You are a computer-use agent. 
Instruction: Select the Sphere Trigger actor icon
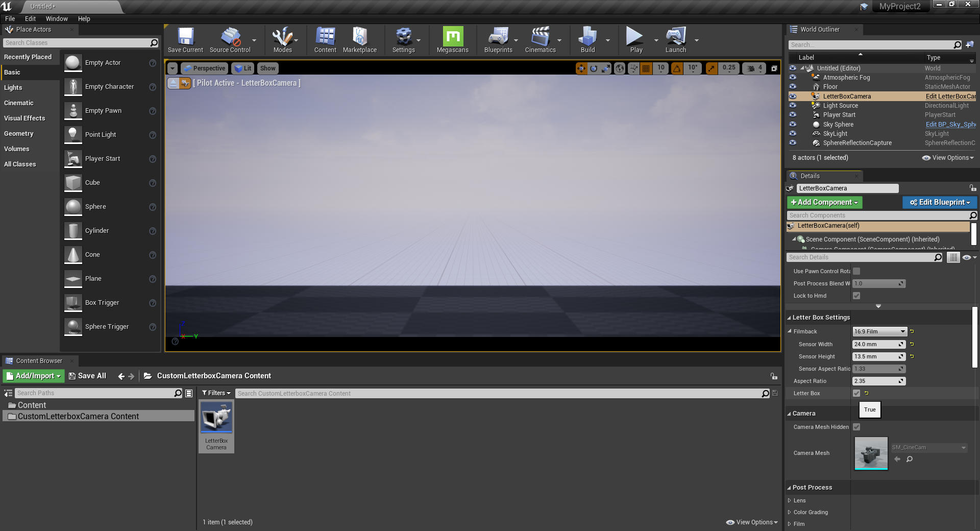point(73,327)
